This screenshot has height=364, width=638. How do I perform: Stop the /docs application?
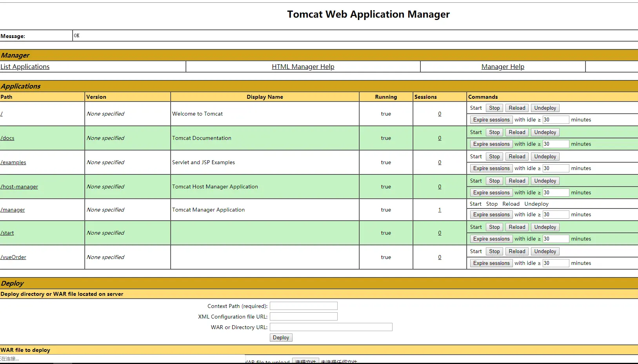pos(494,132)
